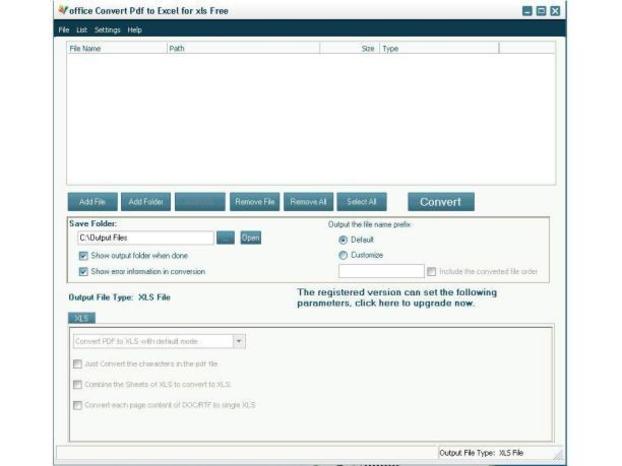The height and width of the screenshot is (466, 622).
Task: Click the Select All button
Action: pos(361,202)
